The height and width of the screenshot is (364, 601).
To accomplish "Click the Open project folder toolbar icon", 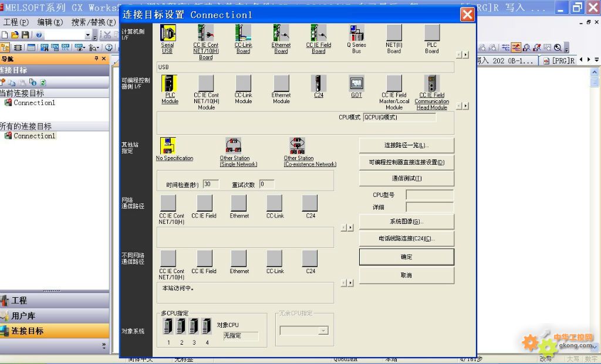I will coord(15,35).
